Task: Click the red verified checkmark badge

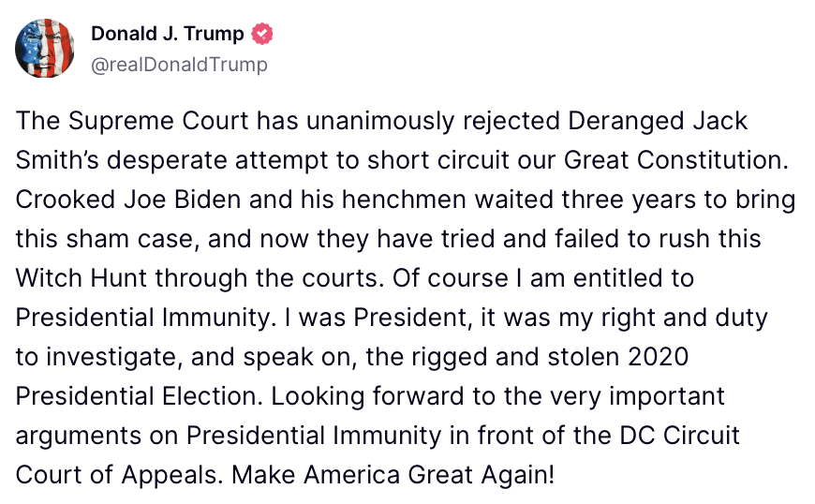Action: (262, 34)
